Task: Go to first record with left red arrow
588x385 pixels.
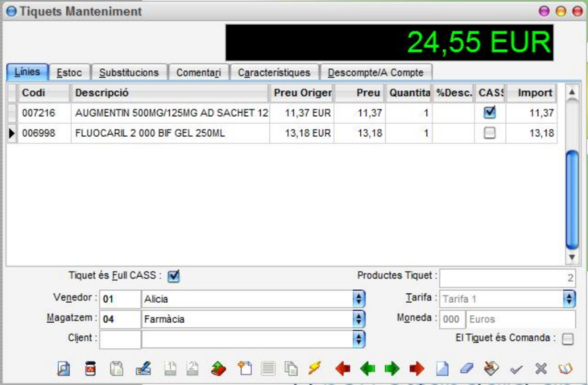Action: click(343, 369)
